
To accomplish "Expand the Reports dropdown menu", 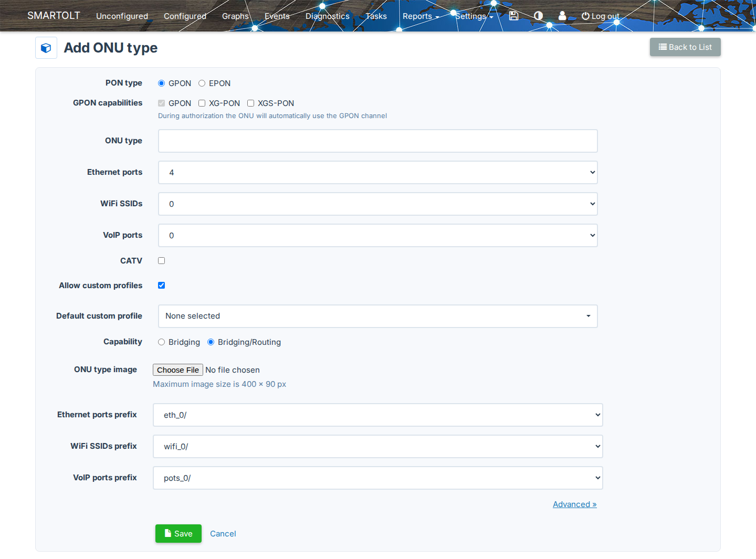I will pos(421,16).
